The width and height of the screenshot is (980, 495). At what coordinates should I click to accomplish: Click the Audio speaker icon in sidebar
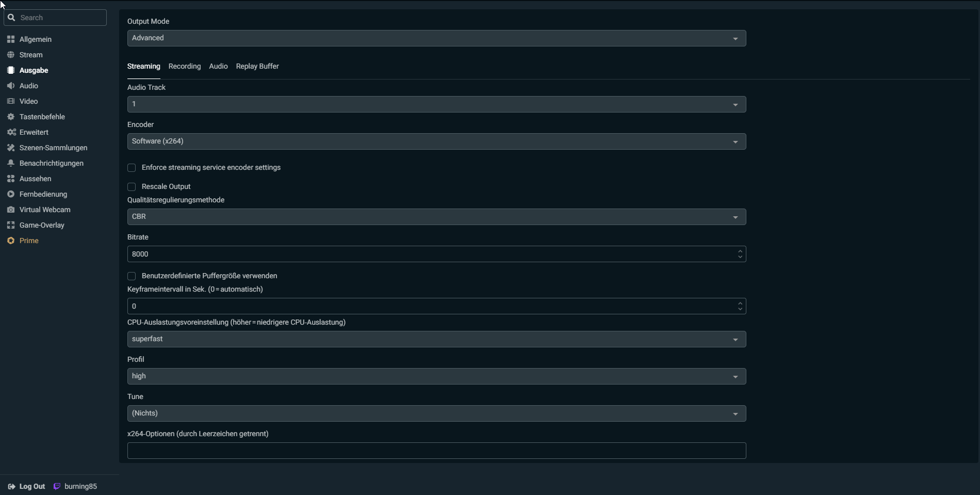pos(11,86)
